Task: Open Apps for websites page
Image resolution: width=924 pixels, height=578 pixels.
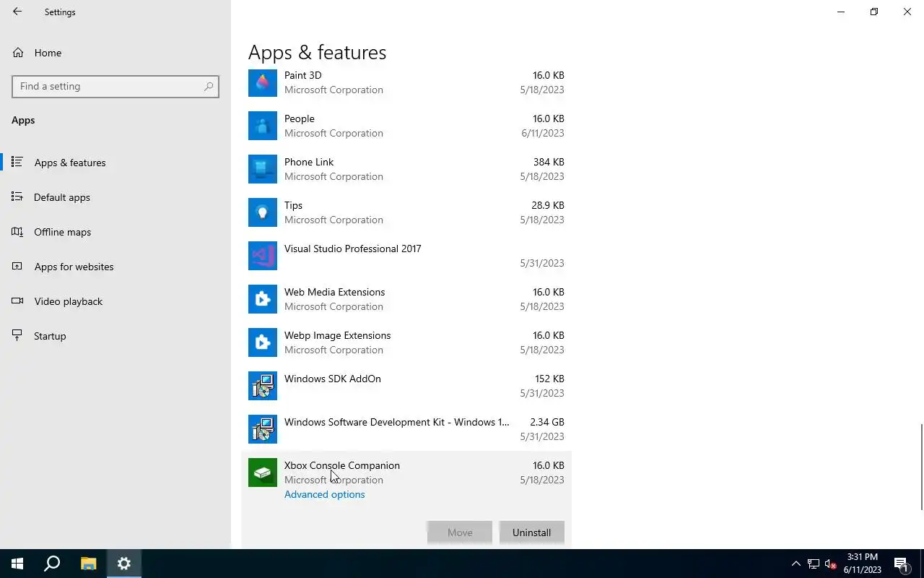Action: [115, 267]
